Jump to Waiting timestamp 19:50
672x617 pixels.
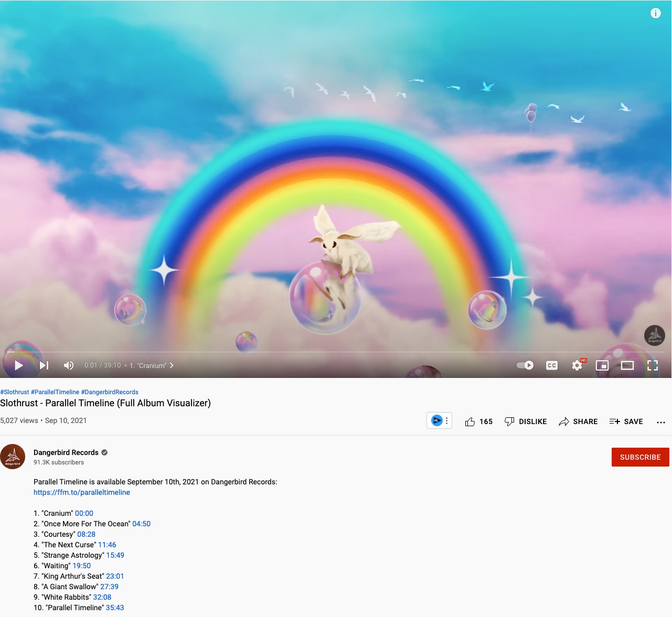pyautogui.click(x=81, y=566)
